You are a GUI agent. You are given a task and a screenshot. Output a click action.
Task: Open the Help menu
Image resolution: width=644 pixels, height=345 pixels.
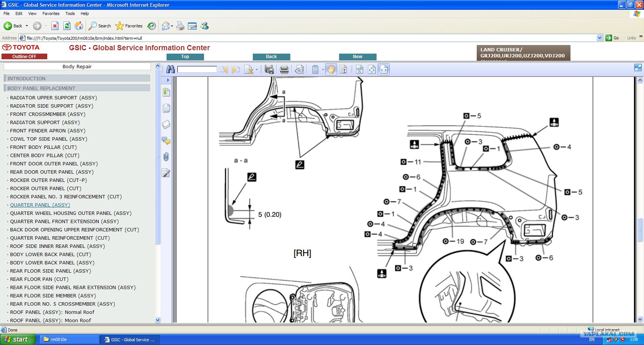(85, 13)
